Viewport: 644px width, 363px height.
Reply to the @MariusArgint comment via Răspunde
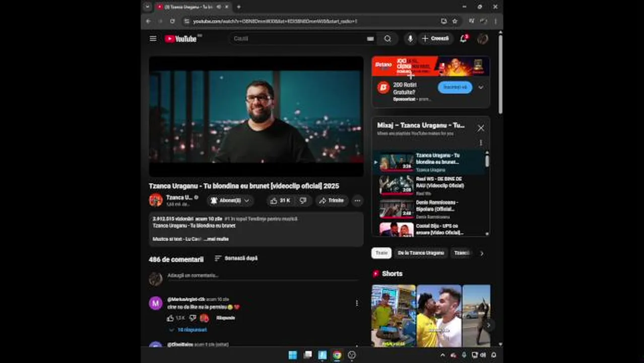[225, 318]
